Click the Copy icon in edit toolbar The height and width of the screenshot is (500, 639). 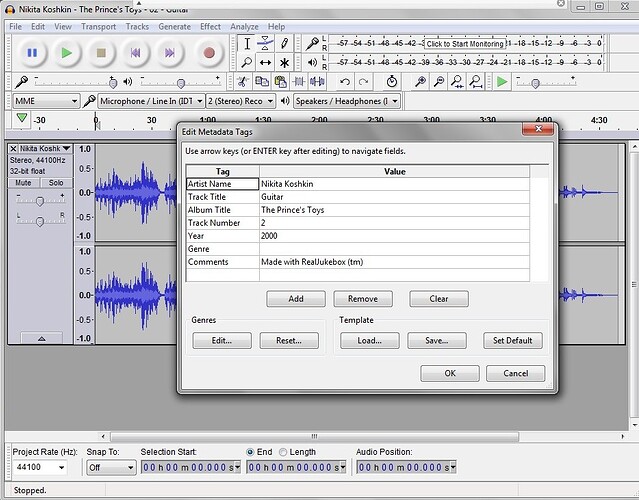click(262, 82)
